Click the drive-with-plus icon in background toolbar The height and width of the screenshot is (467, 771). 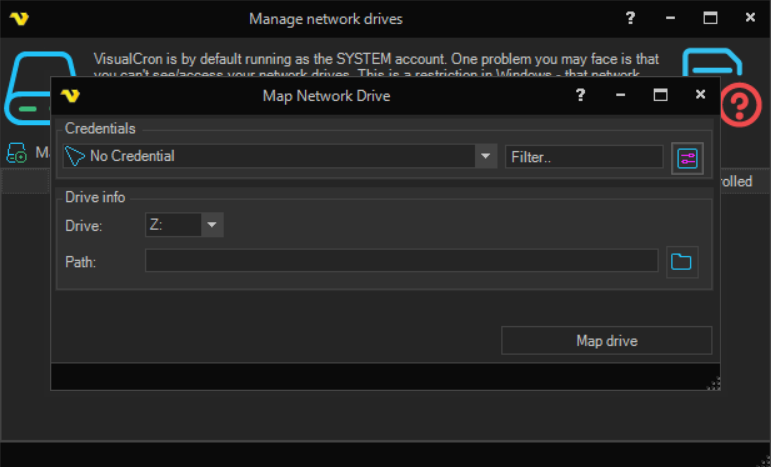coord(17,153)
